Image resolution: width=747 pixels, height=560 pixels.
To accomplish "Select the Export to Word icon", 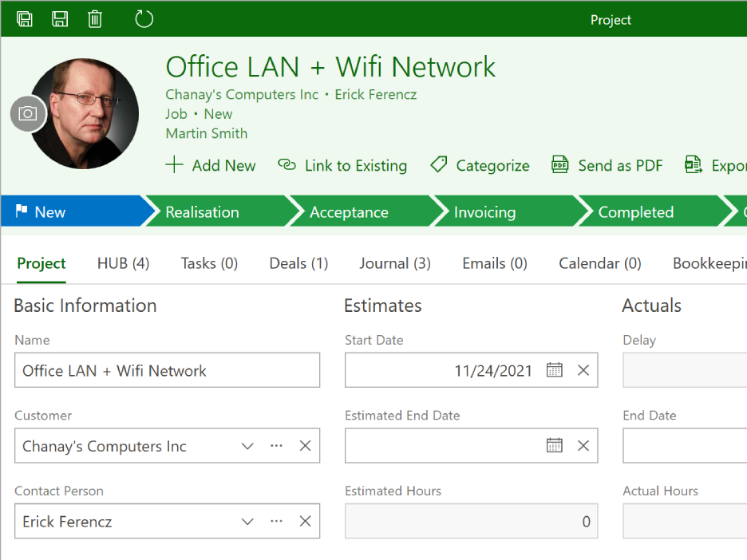I will (x=693, y=165).
